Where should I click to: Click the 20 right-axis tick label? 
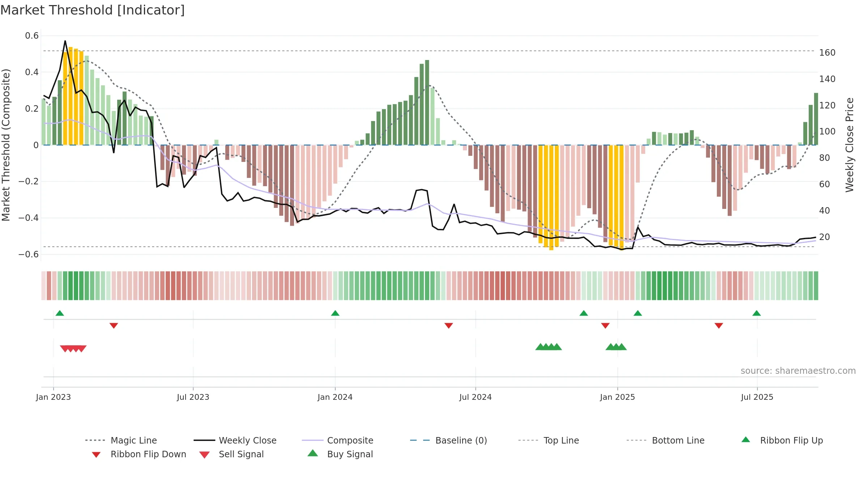(825, 237)
